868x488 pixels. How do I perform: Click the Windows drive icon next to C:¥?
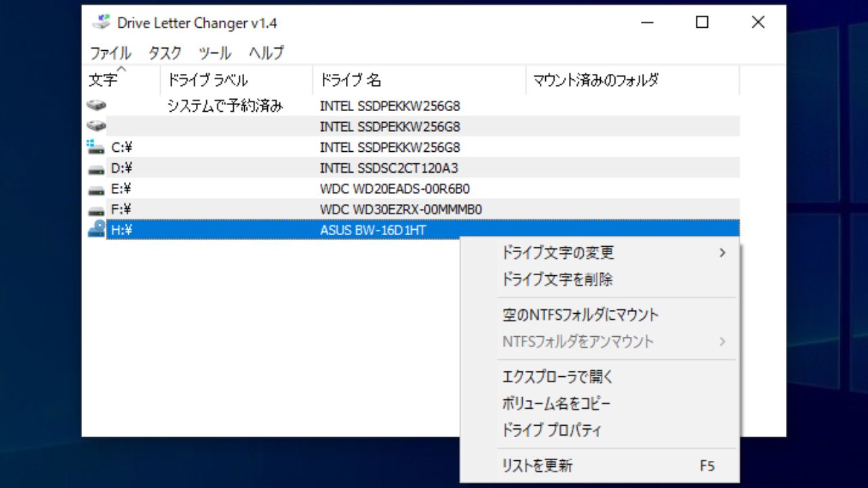tap(96, 146)
